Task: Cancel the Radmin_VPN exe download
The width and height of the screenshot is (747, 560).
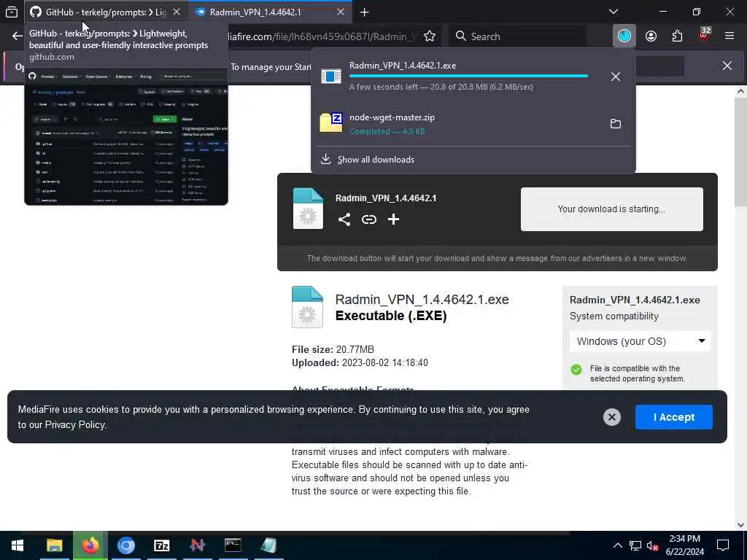Action: pos(616,77)
